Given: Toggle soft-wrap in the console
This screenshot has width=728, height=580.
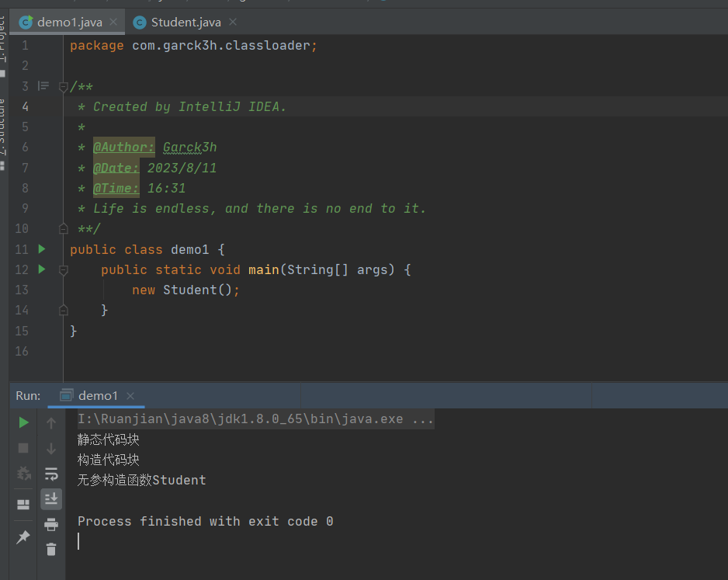Looking at the screenshot, I should click(51, 474).
